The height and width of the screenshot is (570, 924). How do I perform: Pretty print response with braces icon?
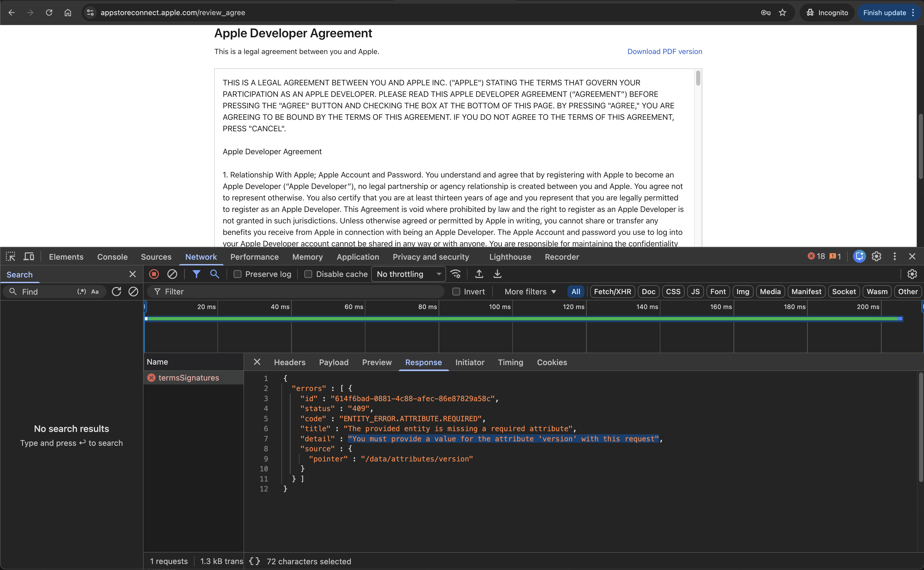[254, 561]
